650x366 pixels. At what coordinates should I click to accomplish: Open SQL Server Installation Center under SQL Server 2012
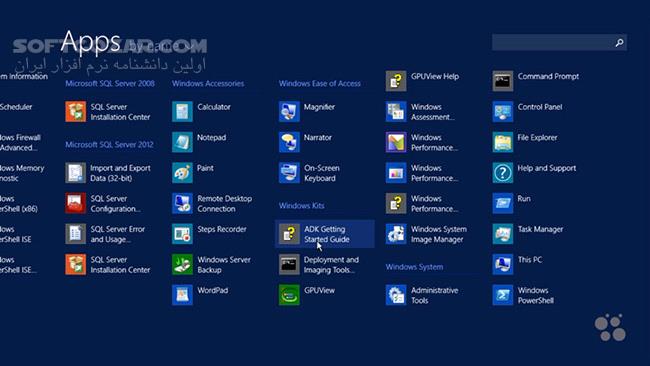tap(109, 265)
